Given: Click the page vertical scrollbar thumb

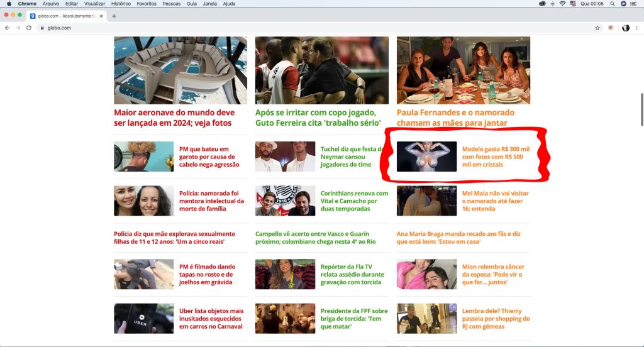Looking at the screenshot, I should (641, 102).
